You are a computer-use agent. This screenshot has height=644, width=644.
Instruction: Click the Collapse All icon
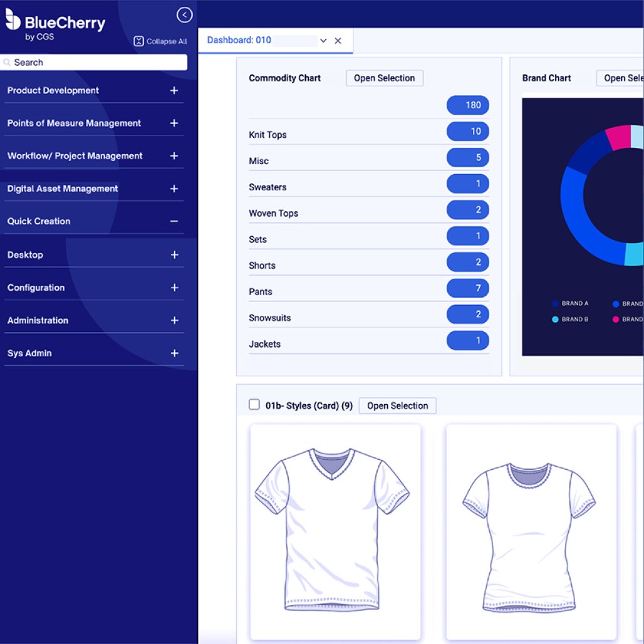(x=139, y=41)
